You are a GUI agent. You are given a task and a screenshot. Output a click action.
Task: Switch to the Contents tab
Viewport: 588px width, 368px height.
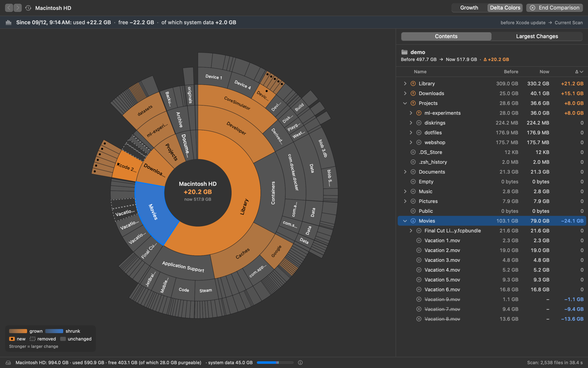click(x=446, y=36)
